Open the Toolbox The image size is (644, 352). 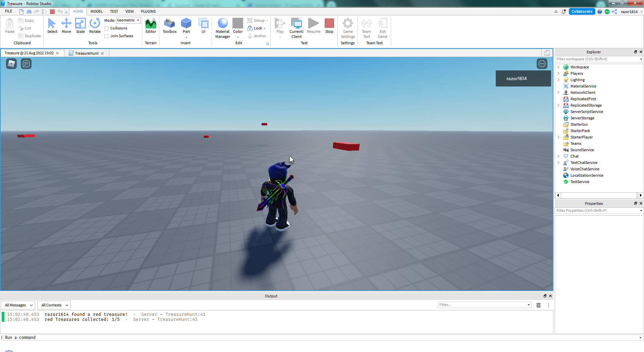pyautogui.click(x=169, y=26)
